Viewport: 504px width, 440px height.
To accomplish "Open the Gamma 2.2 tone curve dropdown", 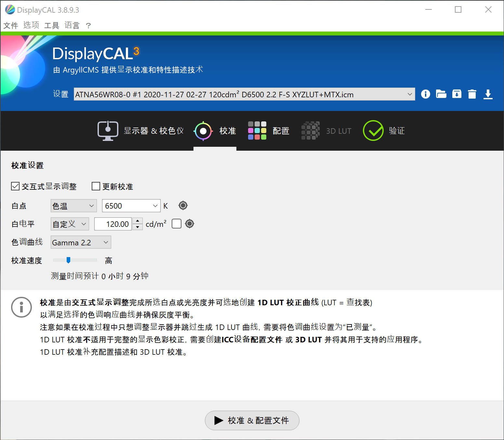I will (x=81, y=242).
